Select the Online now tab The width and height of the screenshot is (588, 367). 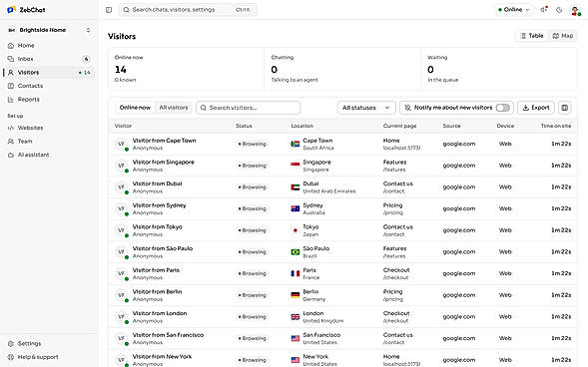[x=135, y=108]
